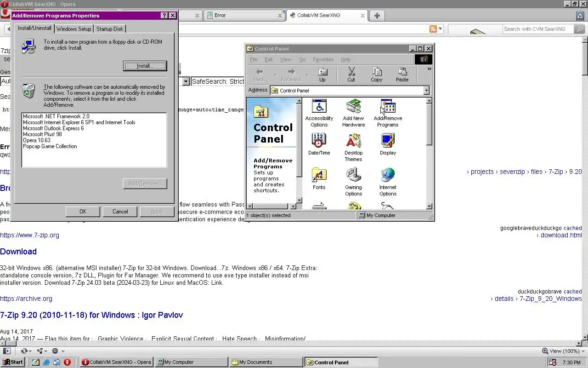588x368 pixels.
Task: Open the Back button history dropdown arrow
Action: [x=276, y=75]
